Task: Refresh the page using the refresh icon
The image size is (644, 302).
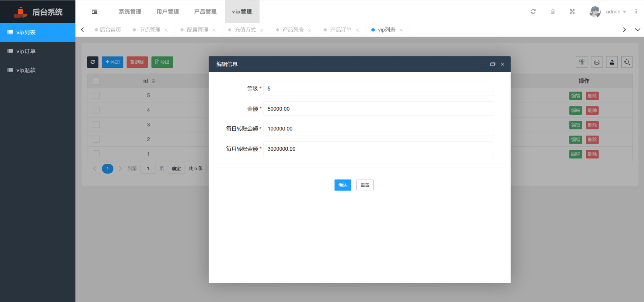Action: coord(533,12)
